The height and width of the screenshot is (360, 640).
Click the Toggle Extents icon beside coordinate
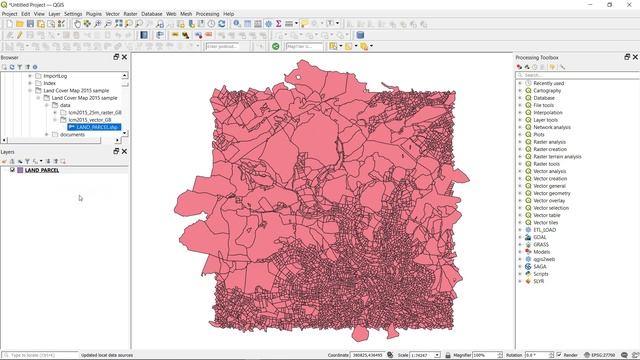[390, 355]
